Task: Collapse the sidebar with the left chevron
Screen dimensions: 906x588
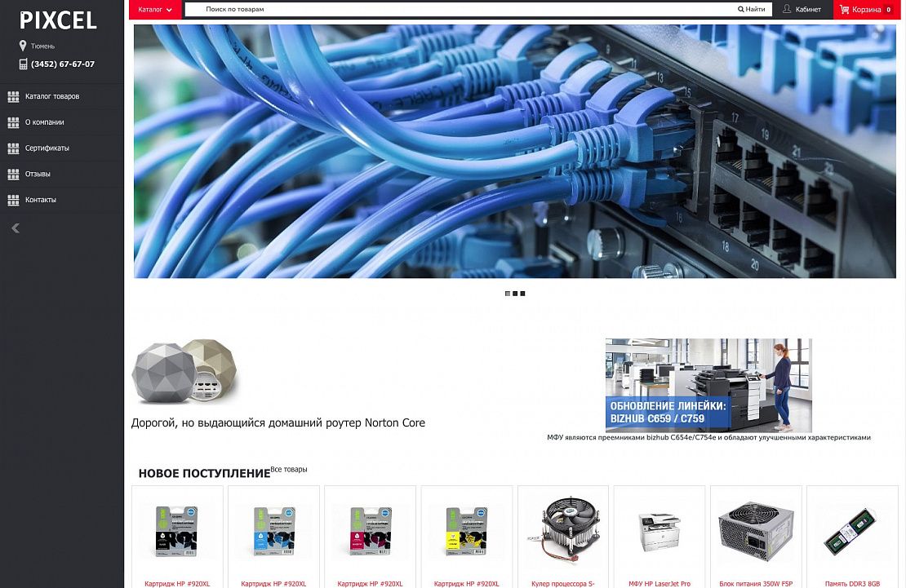Action: click(16, 228)
